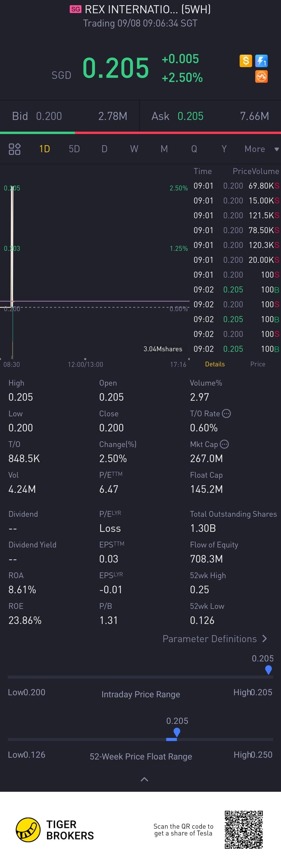
Task: Tap the Tesla share QR code
Action: pos(244,829)
